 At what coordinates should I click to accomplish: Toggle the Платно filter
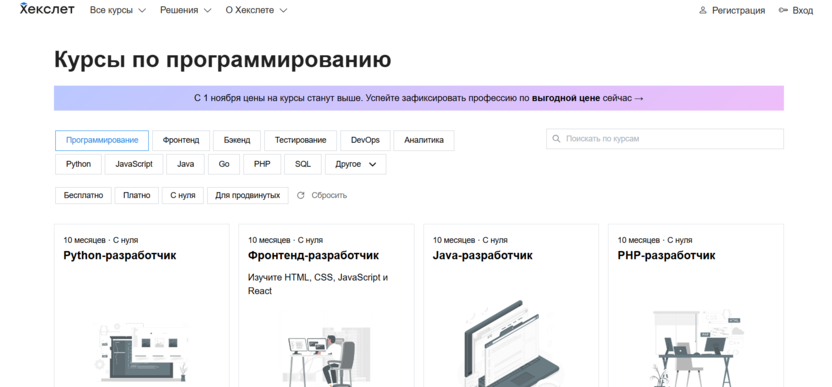(x=137, y=195)
